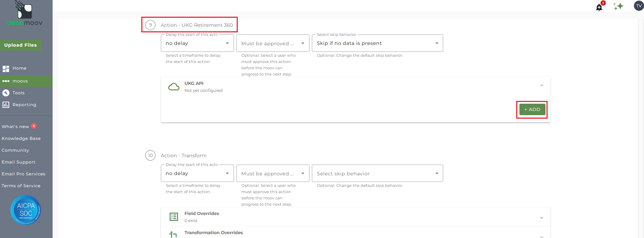Click the moovs dots icon
The width and height of the screenshot is (644, 238).
6,81
